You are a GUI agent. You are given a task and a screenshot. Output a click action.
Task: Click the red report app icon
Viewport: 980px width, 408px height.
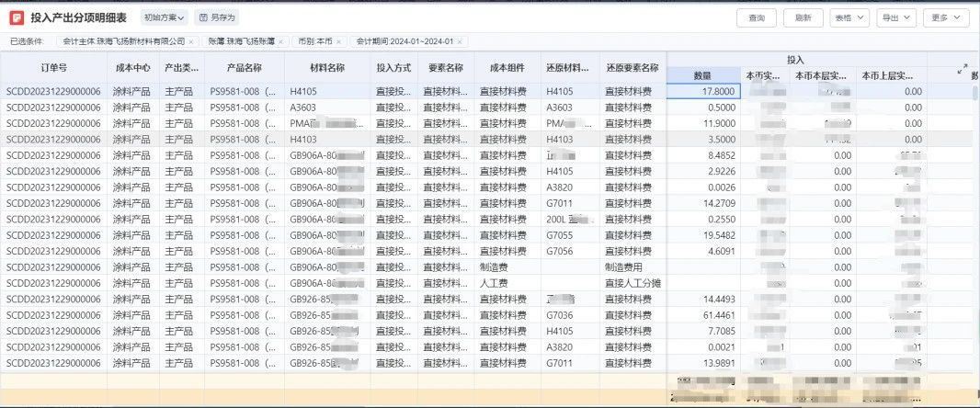tap(16, 17)
